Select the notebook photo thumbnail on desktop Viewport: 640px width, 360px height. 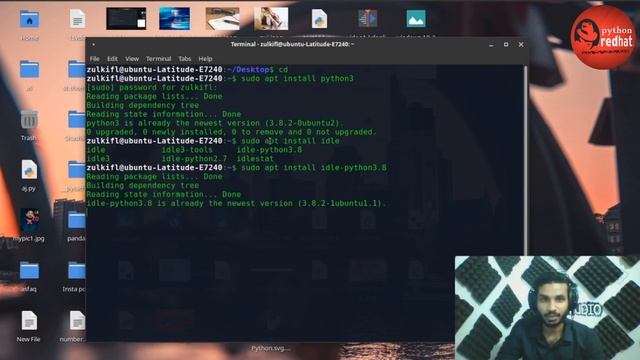[x=223, y=18]
